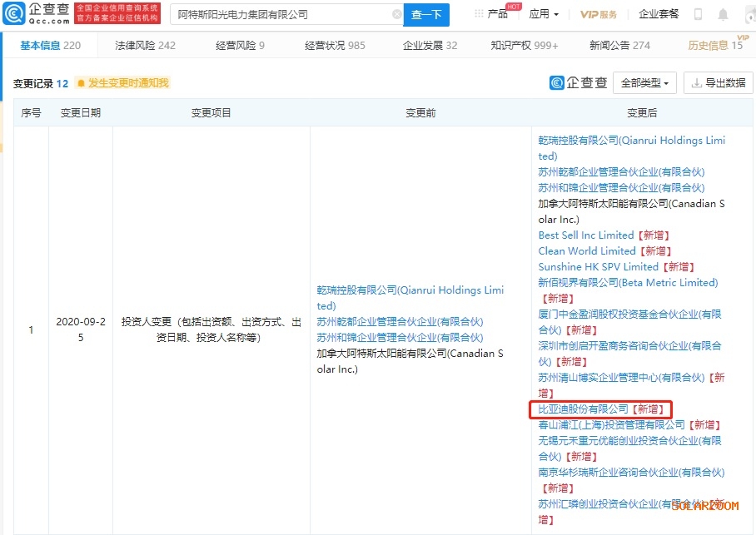Click the red 全国企业信用查询系统 badge
Screen dimensions: 756x535
[117, 13]
